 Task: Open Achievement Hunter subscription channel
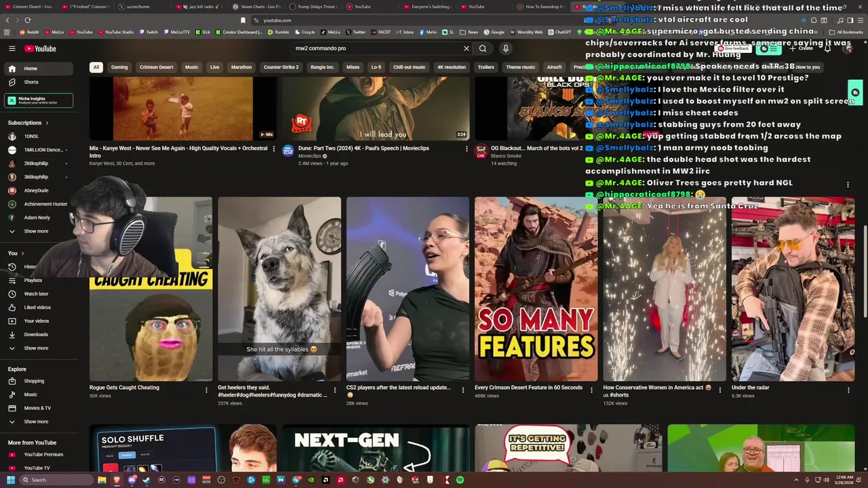point(38,204)
